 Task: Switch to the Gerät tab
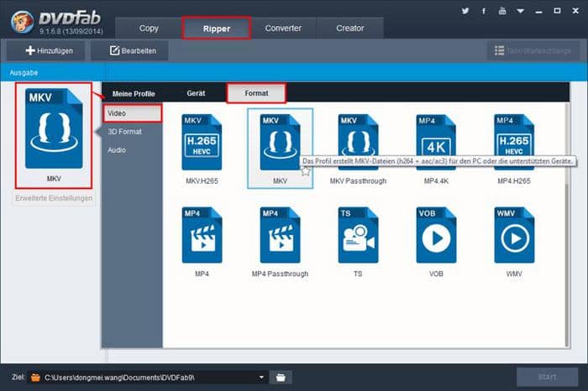pos(196,93)
